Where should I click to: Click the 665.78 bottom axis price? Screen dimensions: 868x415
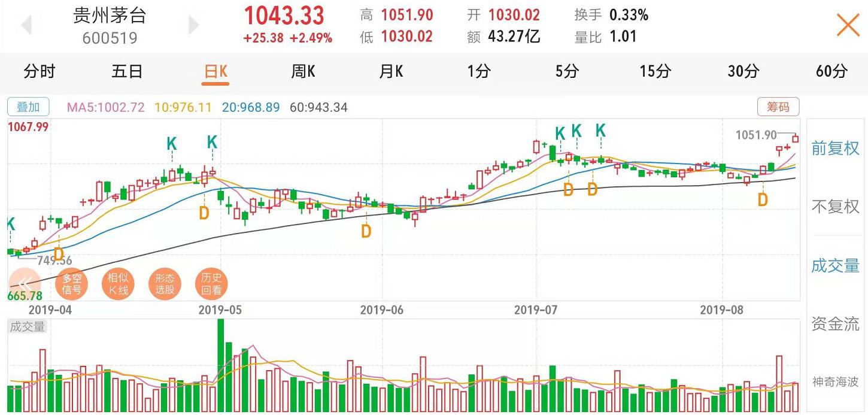pos(25,296)
